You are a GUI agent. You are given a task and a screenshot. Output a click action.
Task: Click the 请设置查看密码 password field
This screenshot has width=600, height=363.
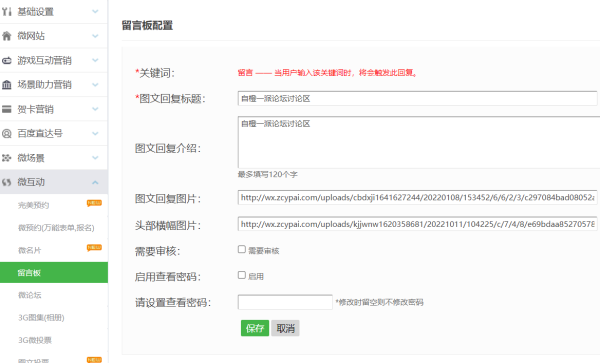285,302
